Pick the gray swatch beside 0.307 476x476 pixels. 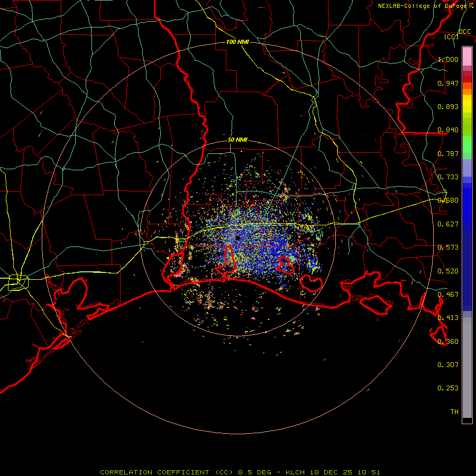point(467,368)
